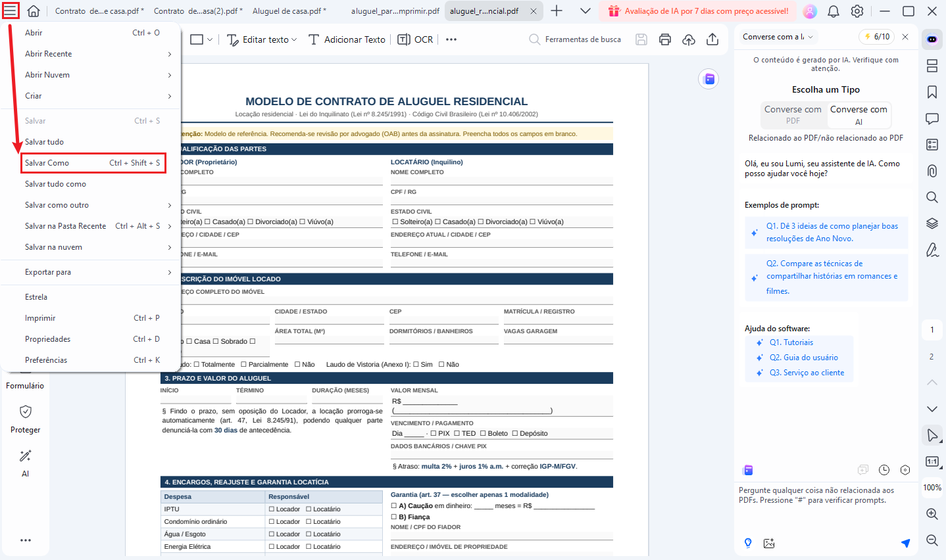
Task: Switch to Converse com PDF mode
Action: pyautogui.click(x=793, y=114)
